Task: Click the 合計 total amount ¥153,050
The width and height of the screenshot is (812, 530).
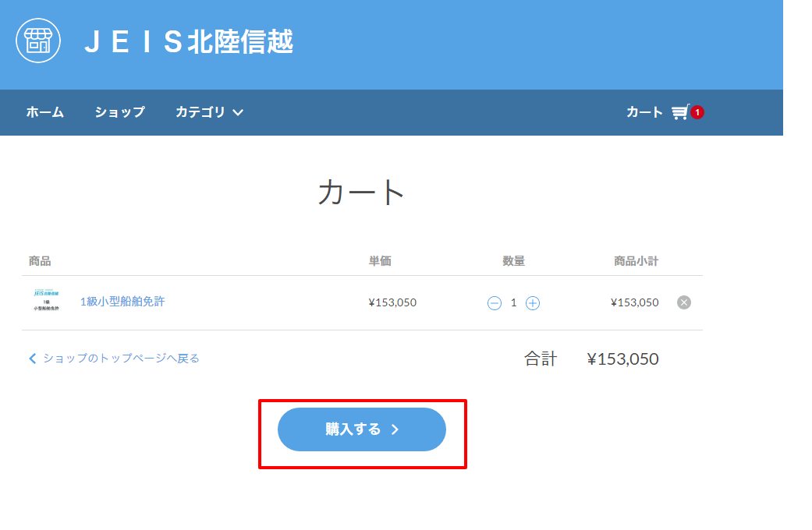Action: coord(622,359)
